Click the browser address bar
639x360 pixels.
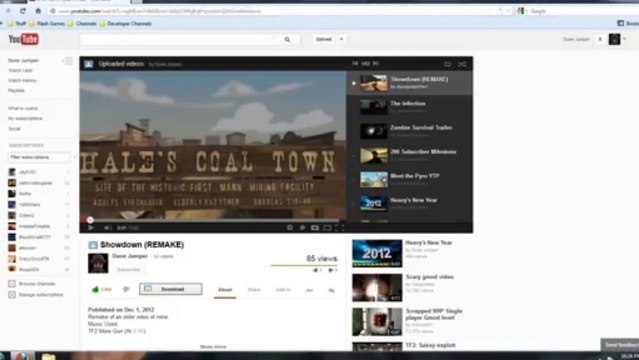click(x=273, y=11)
